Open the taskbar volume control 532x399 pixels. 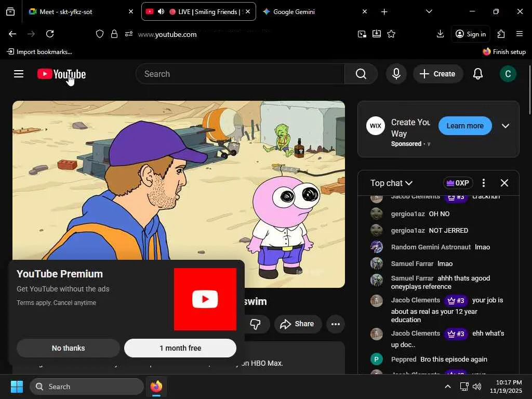[477, 387]
